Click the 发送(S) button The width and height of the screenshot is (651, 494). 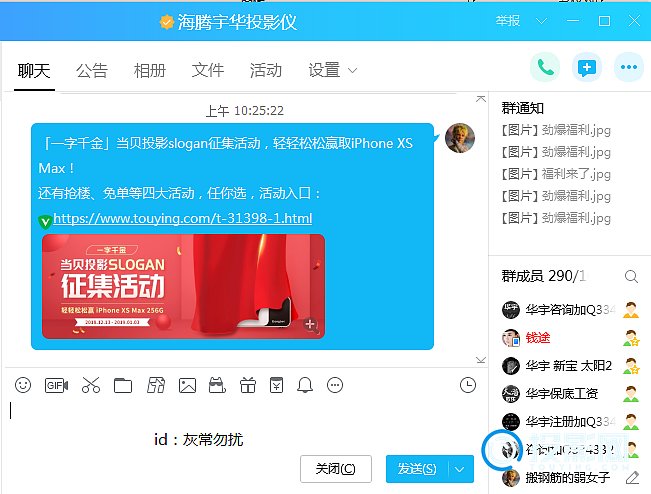(417, 469)
